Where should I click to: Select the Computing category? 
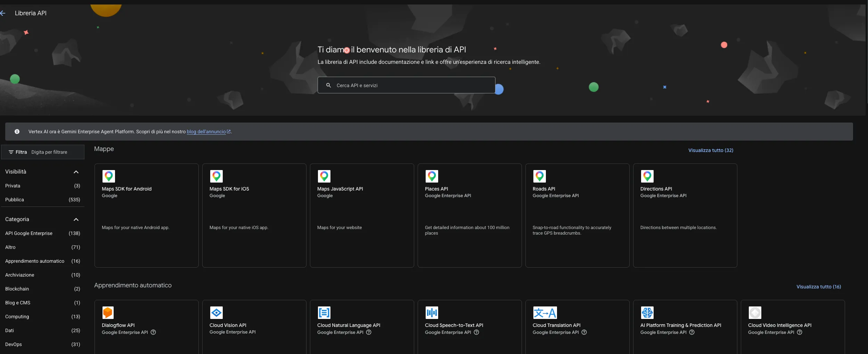[x=43, y=317]
